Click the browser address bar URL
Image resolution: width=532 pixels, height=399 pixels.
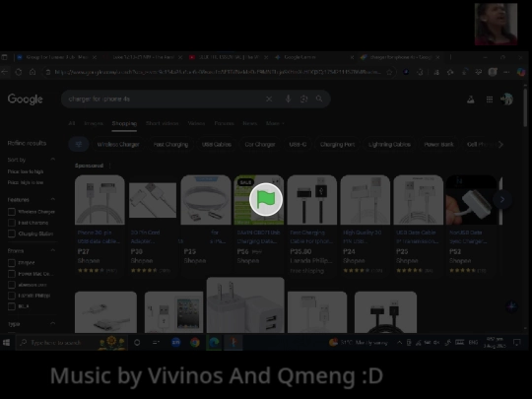coord(217,72)
